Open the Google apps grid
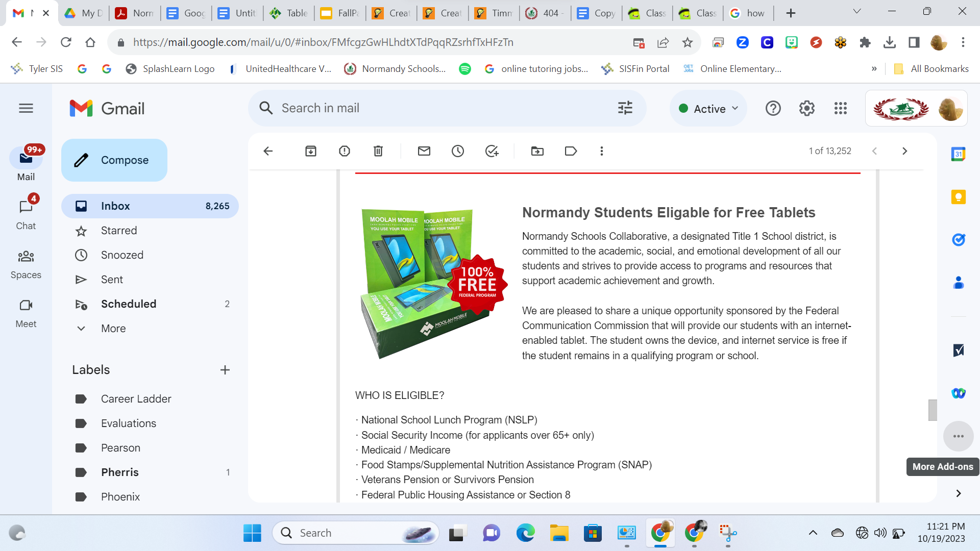The height and width of the screenshot is (551, 980). (x=841, y=108)
